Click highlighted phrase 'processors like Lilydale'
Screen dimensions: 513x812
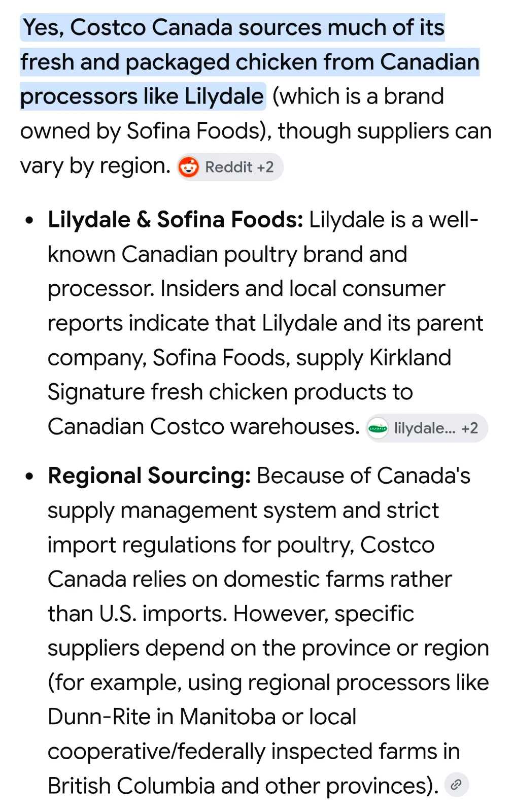(x=142, y=96)
